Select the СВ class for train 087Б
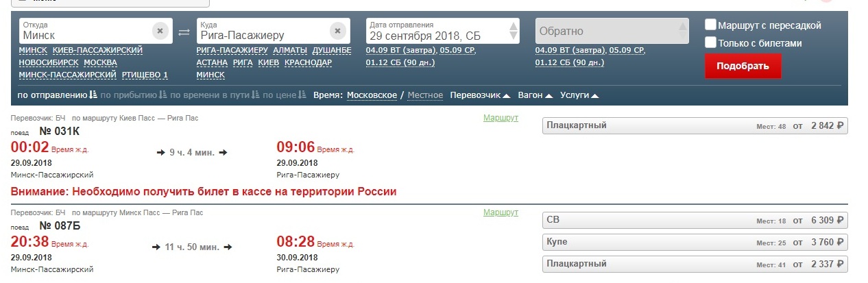The height and width of the screenshot is (283, 868). pyautogui.click(x=695, y=221)
